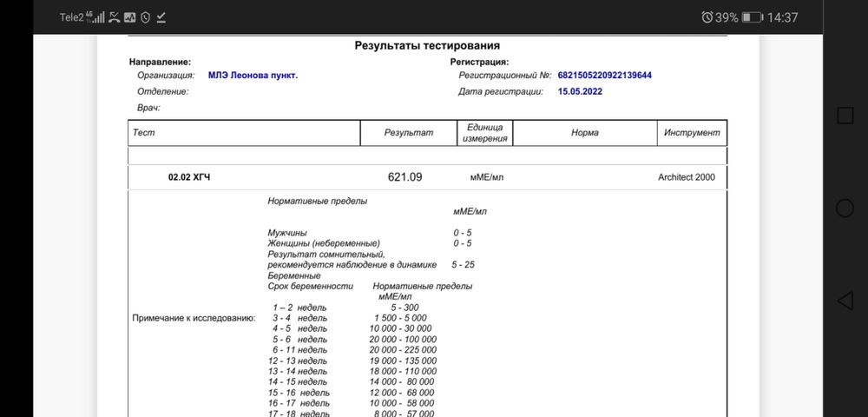Select the range 5 - 300
The image size is (868, 417).
404,308
